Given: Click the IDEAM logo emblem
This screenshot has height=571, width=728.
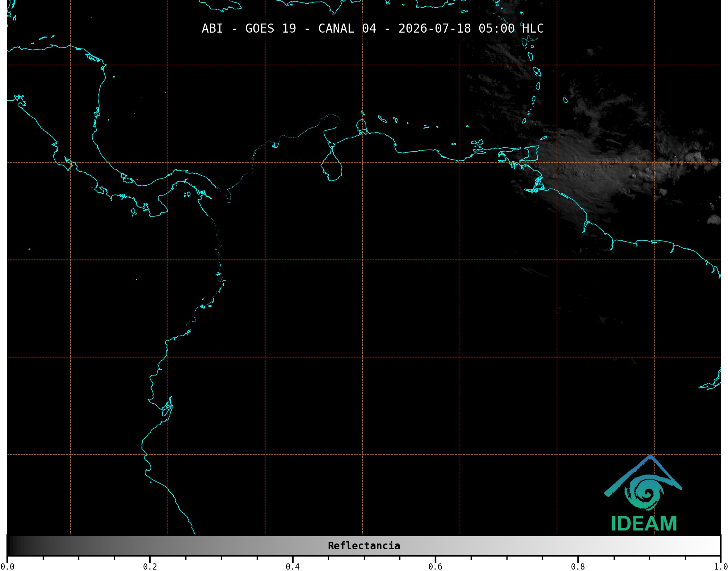Looking at the screenshot, I should (643, 483).
